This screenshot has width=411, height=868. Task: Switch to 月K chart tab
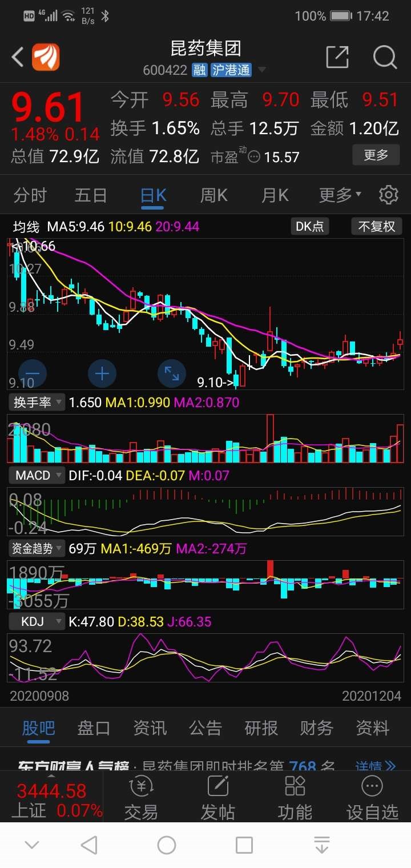[x=275, y=195]
